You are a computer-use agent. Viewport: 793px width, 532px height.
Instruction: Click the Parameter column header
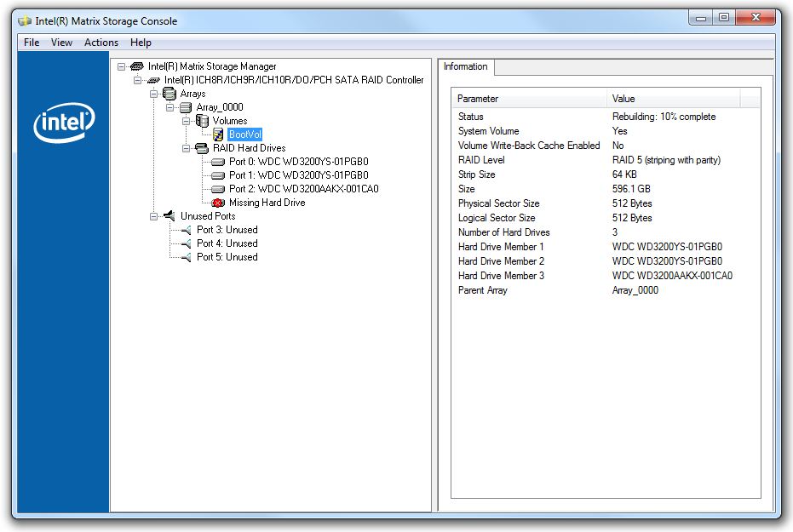529,99
